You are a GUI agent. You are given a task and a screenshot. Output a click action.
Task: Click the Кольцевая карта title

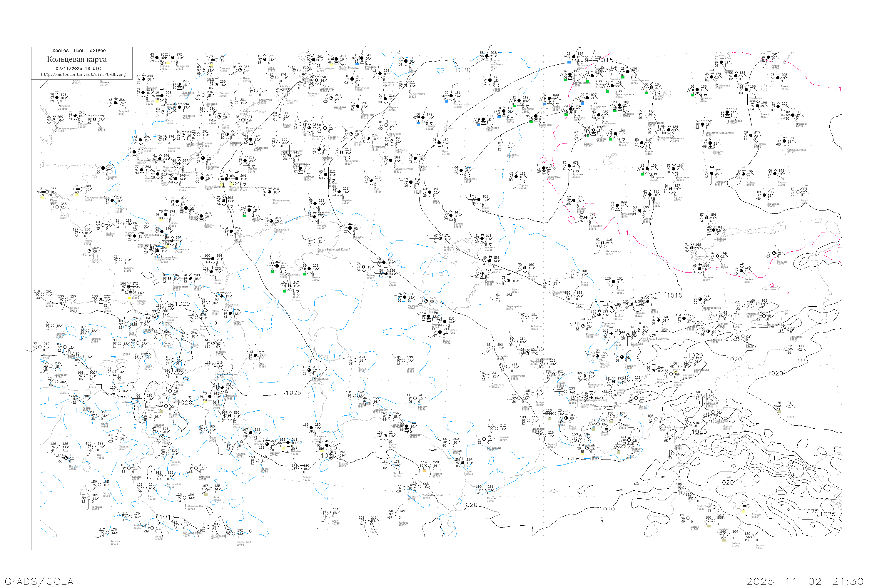click(x=77, y=59)
